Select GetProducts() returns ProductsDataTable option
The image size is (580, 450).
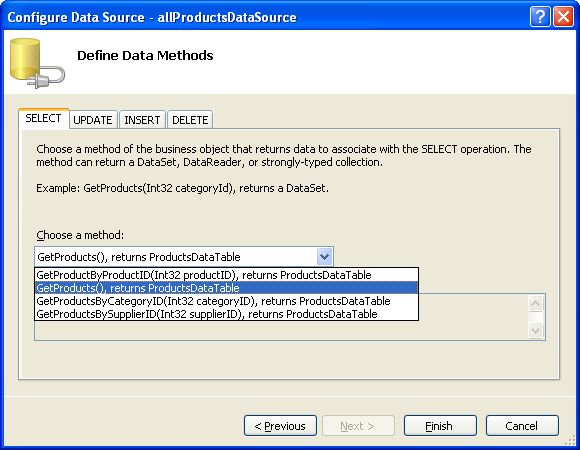(226, 288)
